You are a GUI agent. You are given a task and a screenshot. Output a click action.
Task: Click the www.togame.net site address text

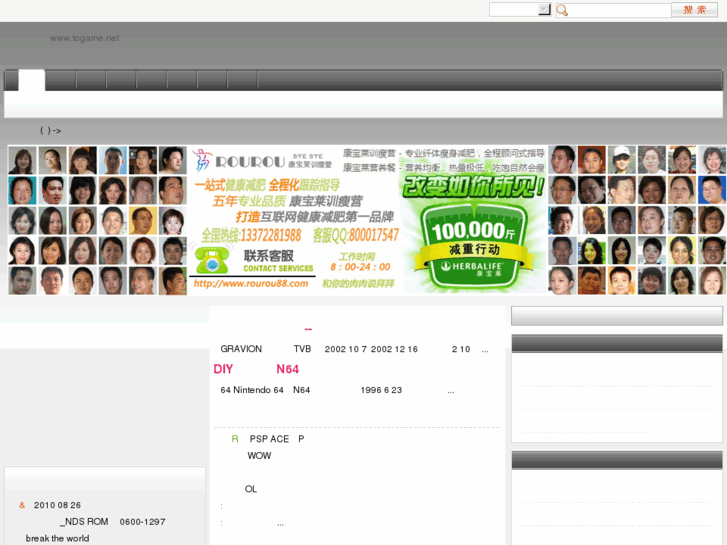tap(84, 38)
